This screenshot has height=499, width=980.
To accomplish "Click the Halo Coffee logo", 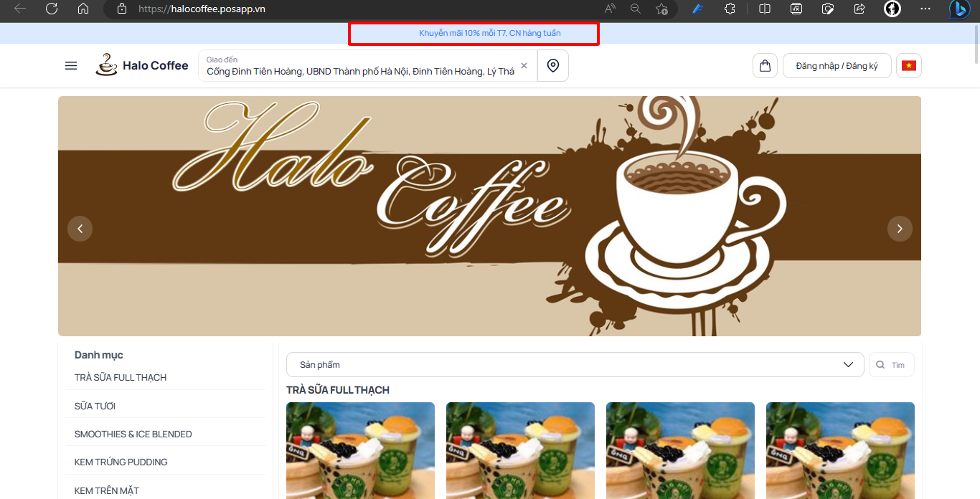I will 142,65.
